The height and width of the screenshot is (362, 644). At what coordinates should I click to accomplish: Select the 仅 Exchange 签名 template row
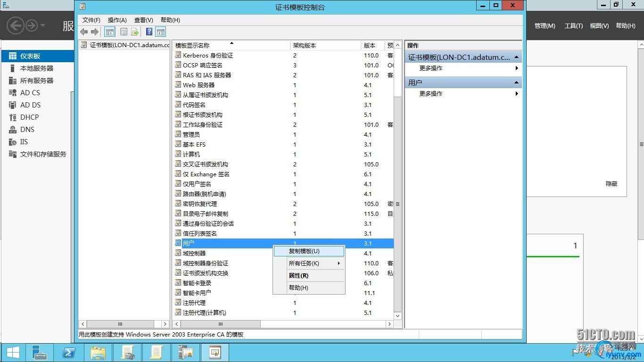pos(283,174)
